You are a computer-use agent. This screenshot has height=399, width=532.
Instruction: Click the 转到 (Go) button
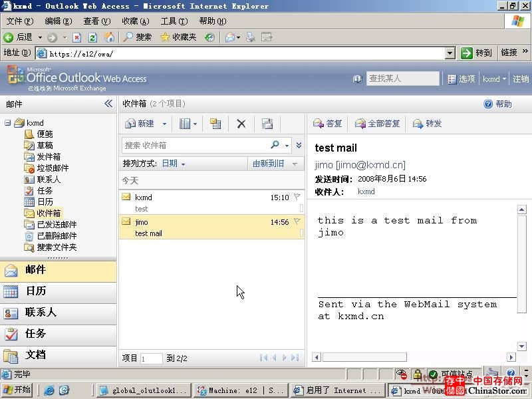pyautogui.click(x=476, y=53)
